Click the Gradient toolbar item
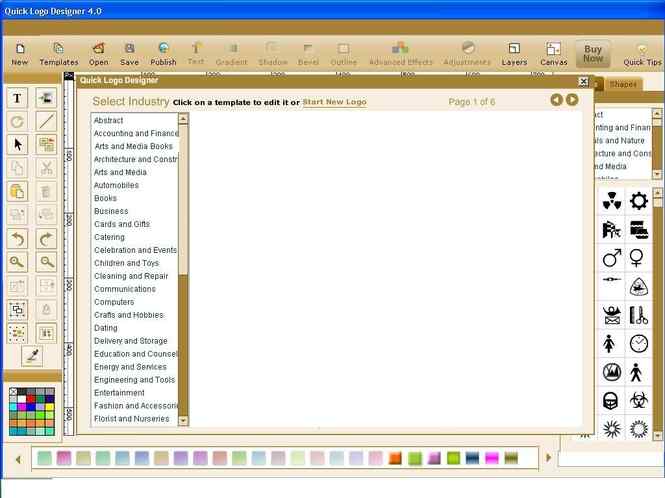The image size is (665, 498). pos(232,54)
